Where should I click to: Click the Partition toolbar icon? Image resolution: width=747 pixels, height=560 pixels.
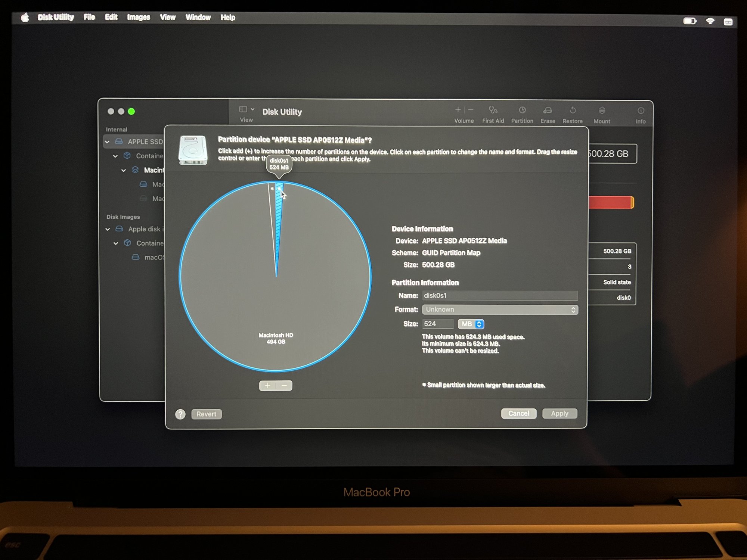pos(522,110)
